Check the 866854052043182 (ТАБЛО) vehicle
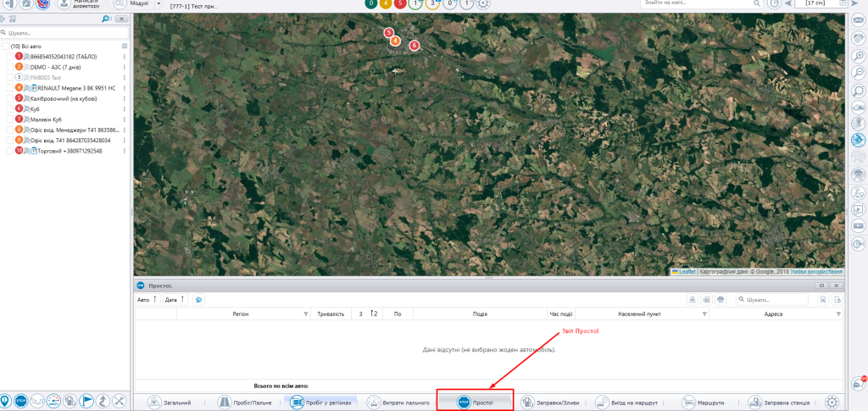 pos(9,57)
